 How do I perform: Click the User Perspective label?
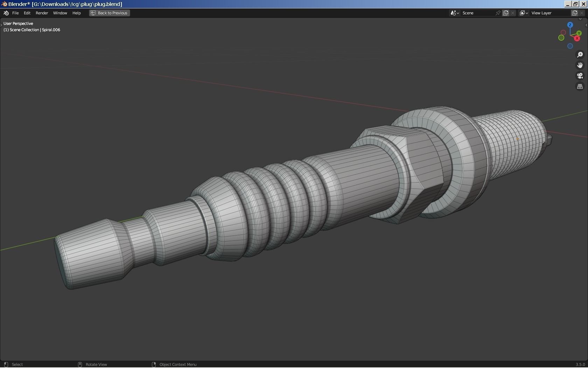(x=18, y=23)
